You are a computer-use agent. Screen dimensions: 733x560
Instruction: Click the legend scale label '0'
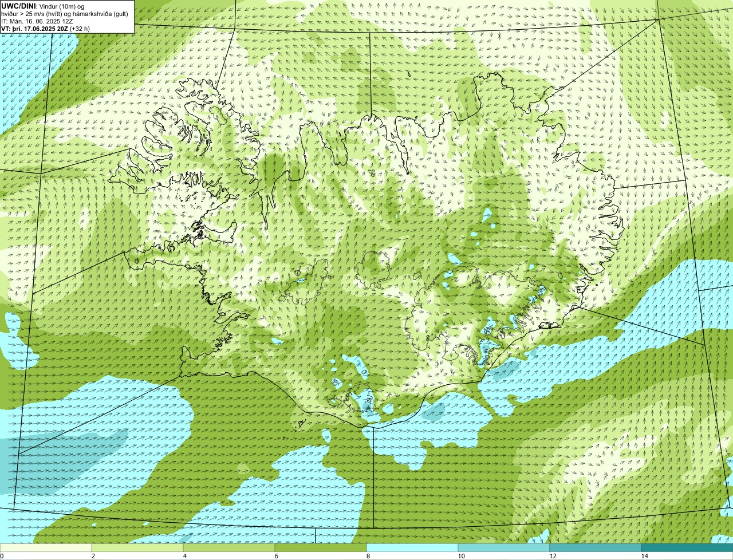(x=2, y=556)
